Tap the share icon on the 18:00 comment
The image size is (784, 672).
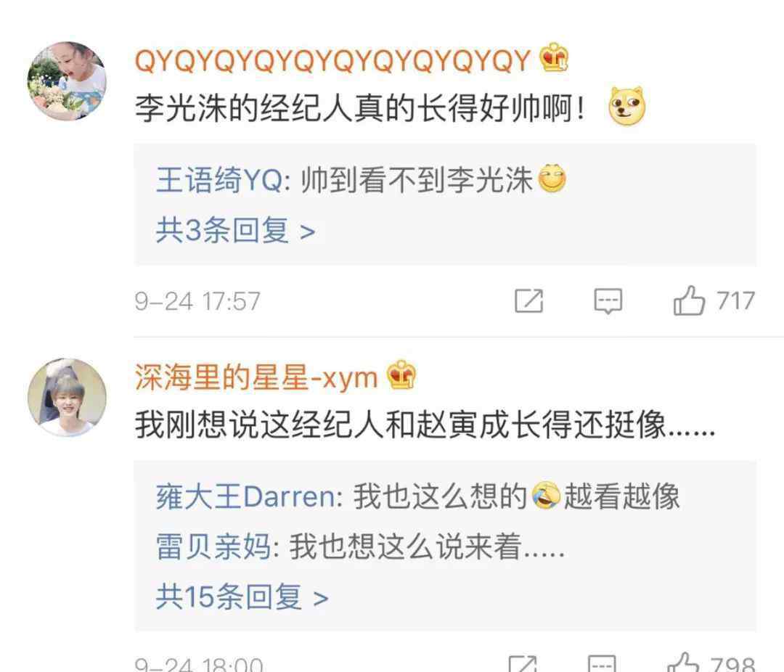(x=523, y=663)
